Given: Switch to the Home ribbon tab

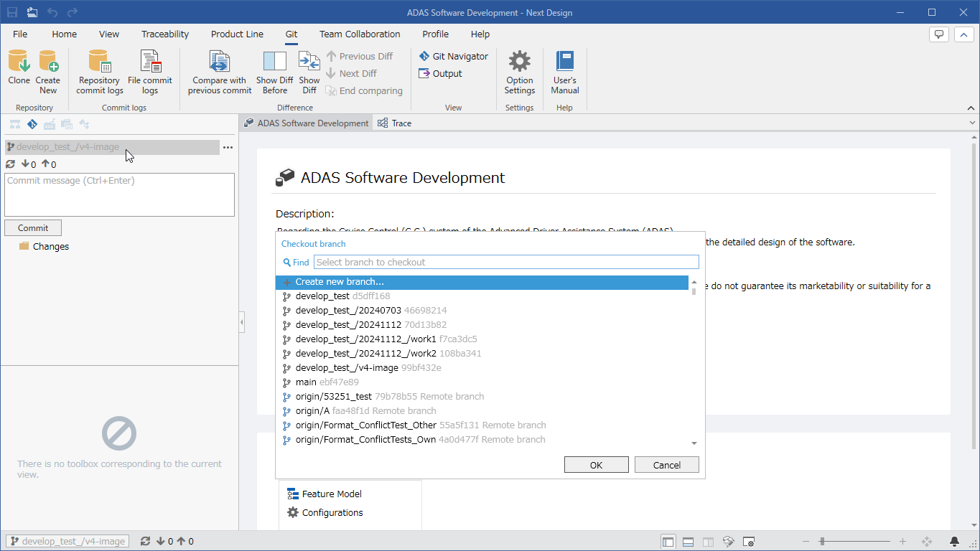Looking at the screenshot, I should click(x=64, y=34).
